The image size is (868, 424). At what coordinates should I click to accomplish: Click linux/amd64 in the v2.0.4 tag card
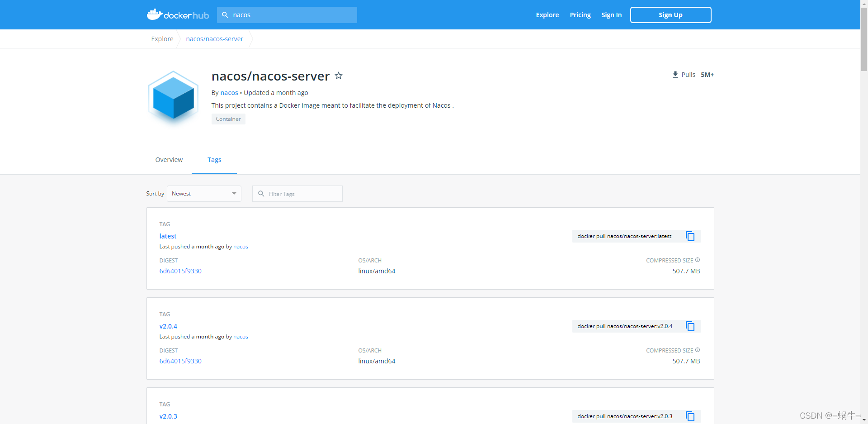[x=377, y=361]
